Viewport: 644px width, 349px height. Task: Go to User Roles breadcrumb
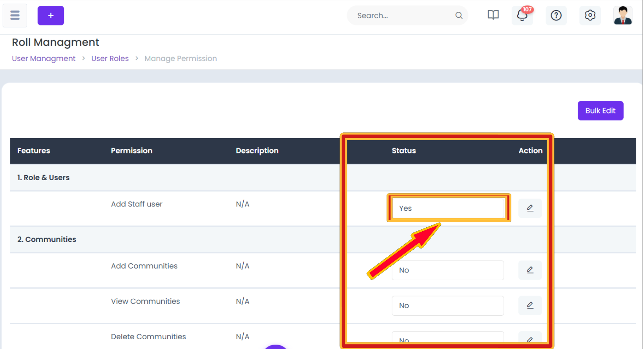(110, 58)
